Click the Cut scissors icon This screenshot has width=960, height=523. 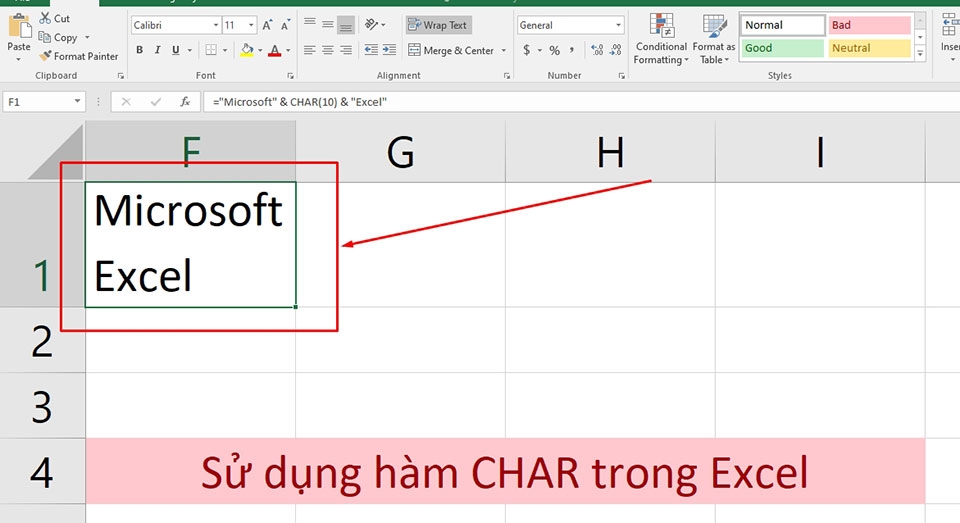(45, 18)
